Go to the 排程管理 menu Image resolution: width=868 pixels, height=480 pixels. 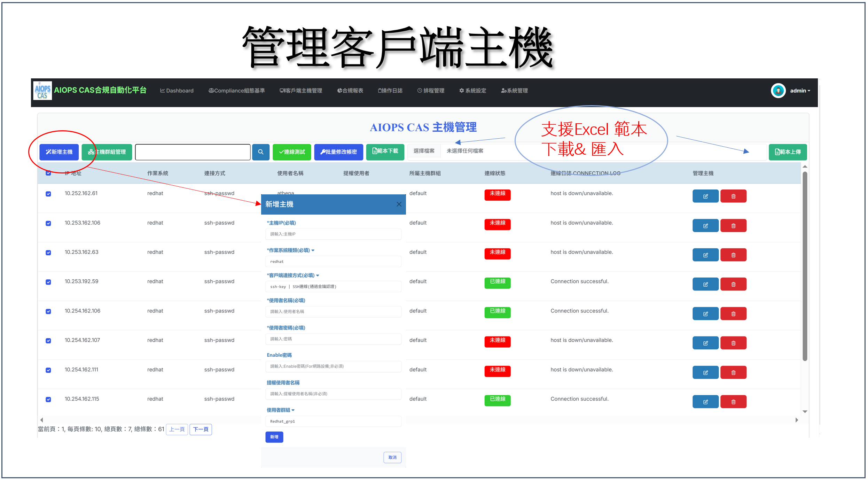tap(431, 91)
